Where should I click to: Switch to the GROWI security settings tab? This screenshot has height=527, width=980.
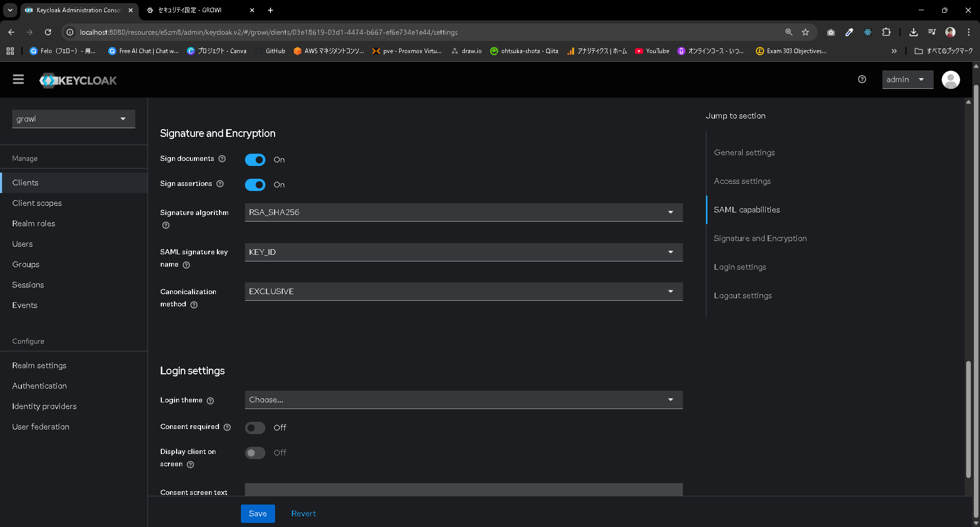(x=200, y=10)
